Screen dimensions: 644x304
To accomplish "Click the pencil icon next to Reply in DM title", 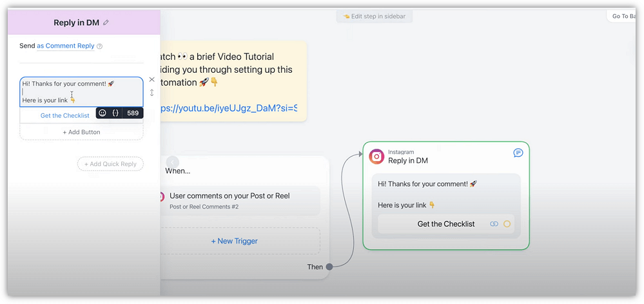I will (x=106, y=23).
